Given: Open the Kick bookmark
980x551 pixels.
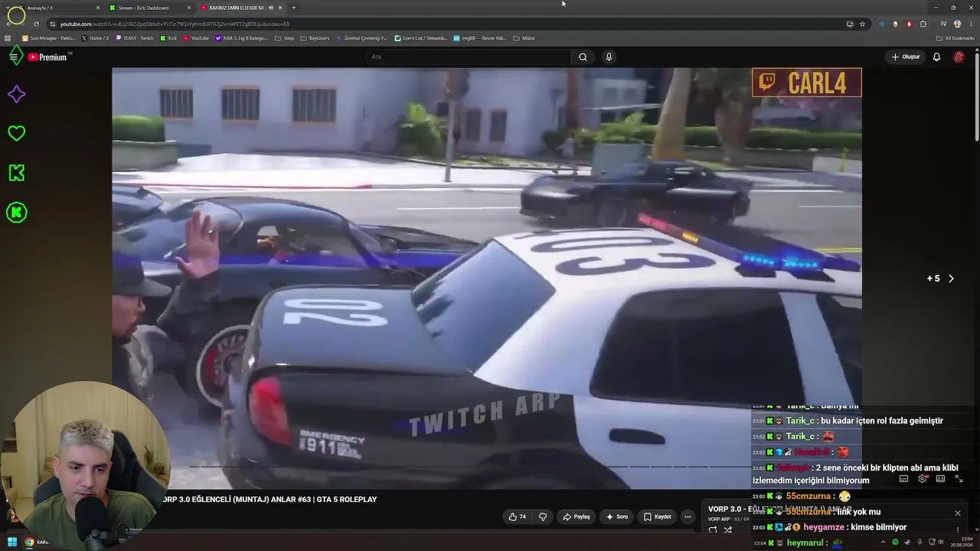Looking at the screenshot, I should [168, 38].
